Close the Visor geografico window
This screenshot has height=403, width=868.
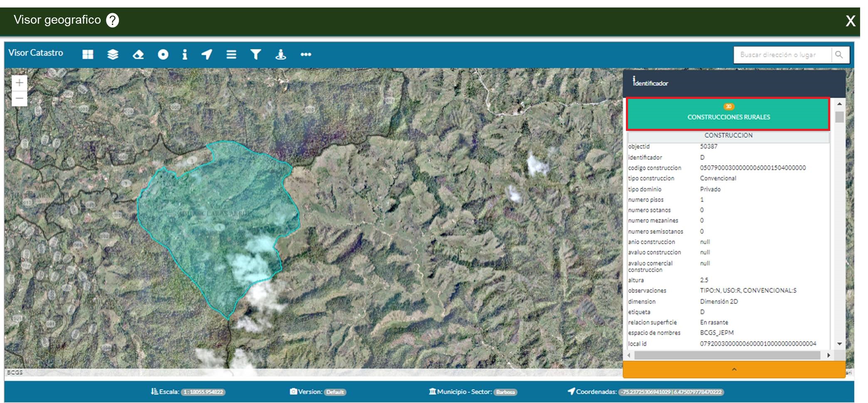pyautogui.click(x=851, y=21)
